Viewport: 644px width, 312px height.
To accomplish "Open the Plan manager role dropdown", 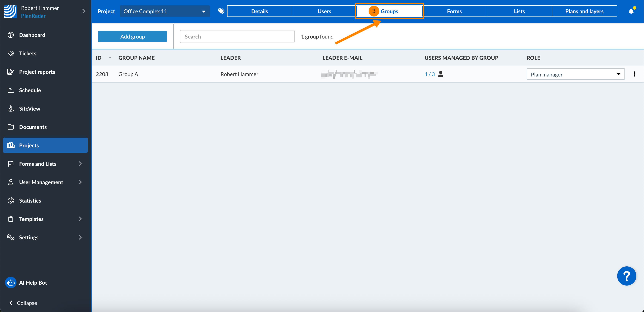I will (575, 74).
